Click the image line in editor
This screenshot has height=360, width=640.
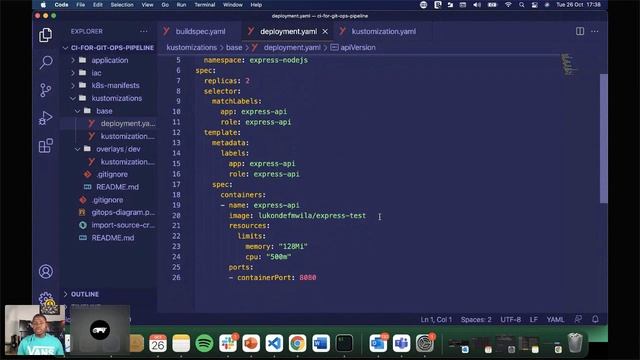[297, 216]
